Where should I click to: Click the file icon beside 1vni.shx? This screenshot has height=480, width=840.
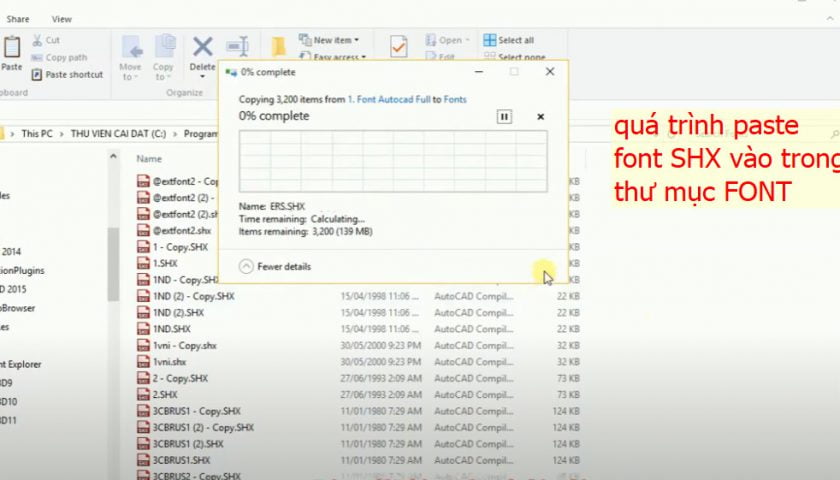pyautogui.click(x=144, y=362)
